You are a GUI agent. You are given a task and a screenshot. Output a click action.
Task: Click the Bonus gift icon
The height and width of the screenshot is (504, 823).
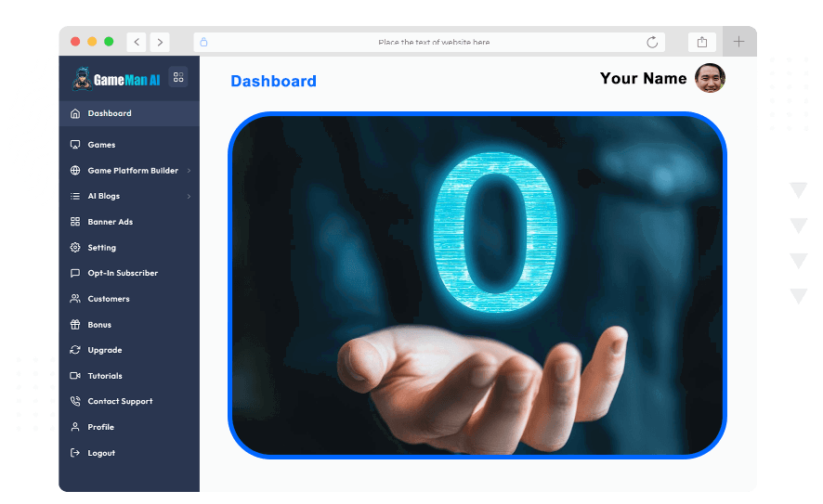click(x=75, y=325)
